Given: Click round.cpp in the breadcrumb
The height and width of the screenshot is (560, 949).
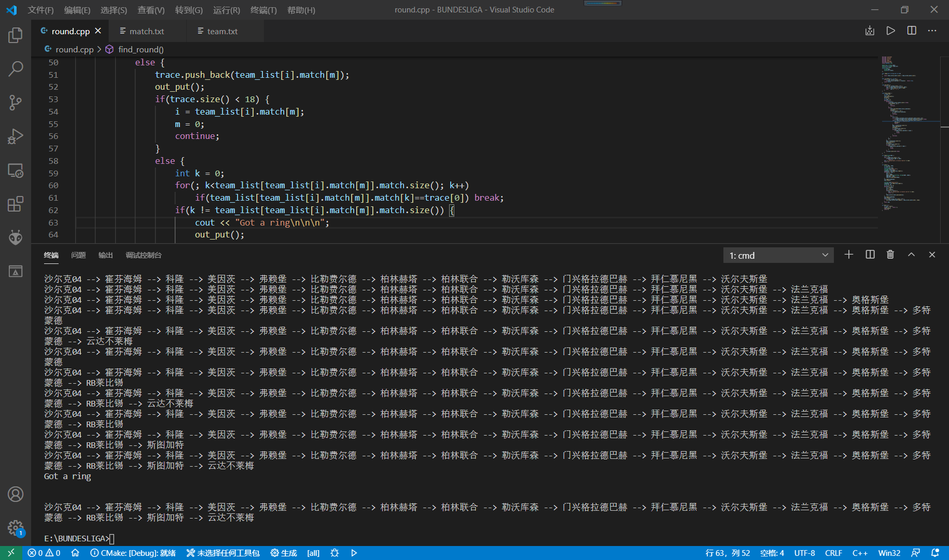Looking at the screenshot, I should tap(74, 49).
